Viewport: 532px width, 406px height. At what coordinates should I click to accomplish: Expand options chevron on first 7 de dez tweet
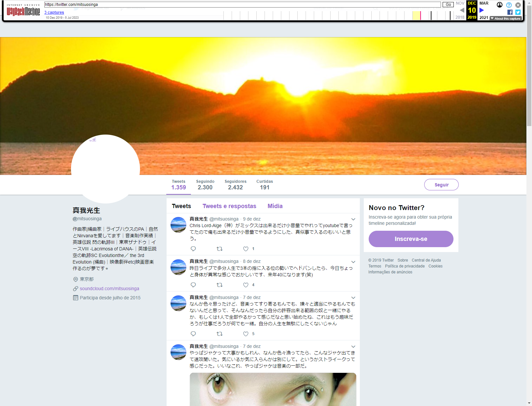click(x=353, y=298)
